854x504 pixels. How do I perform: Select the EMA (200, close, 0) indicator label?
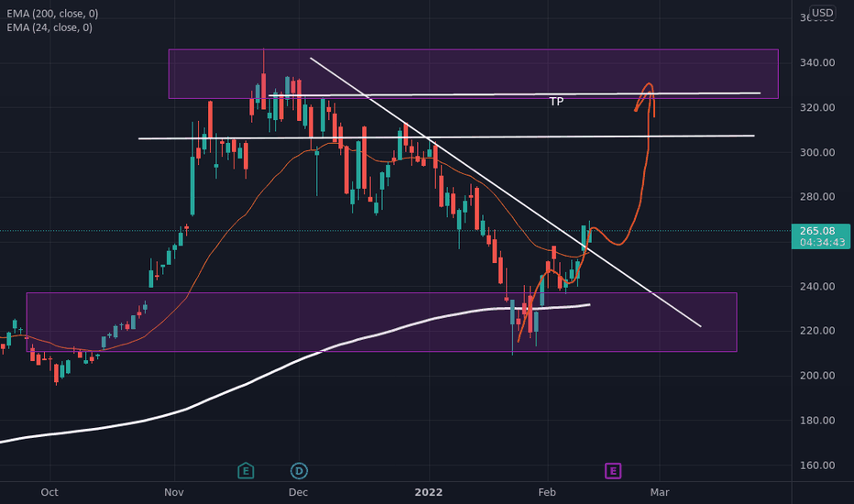(52, 14)
